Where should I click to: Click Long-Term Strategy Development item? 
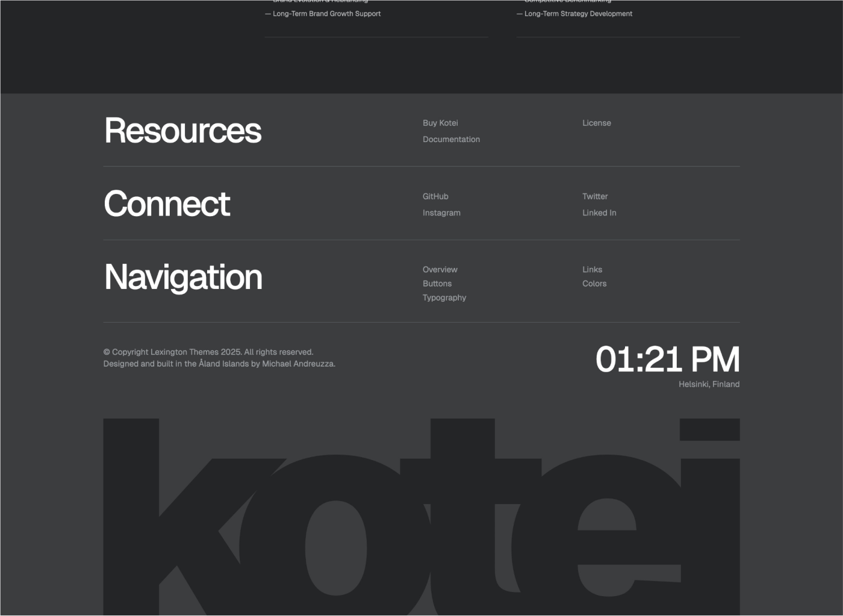coord(574,13)
